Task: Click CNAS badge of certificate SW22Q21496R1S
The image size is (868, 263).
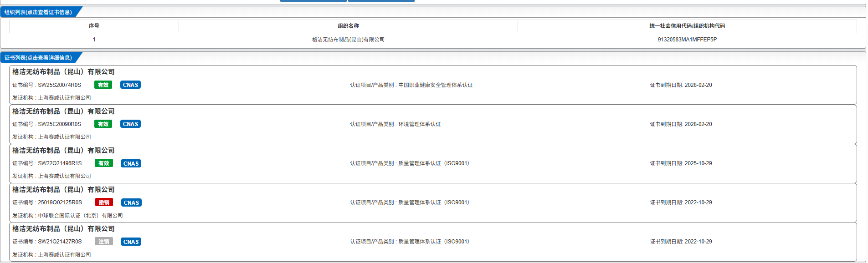Action: click(131, 163)
